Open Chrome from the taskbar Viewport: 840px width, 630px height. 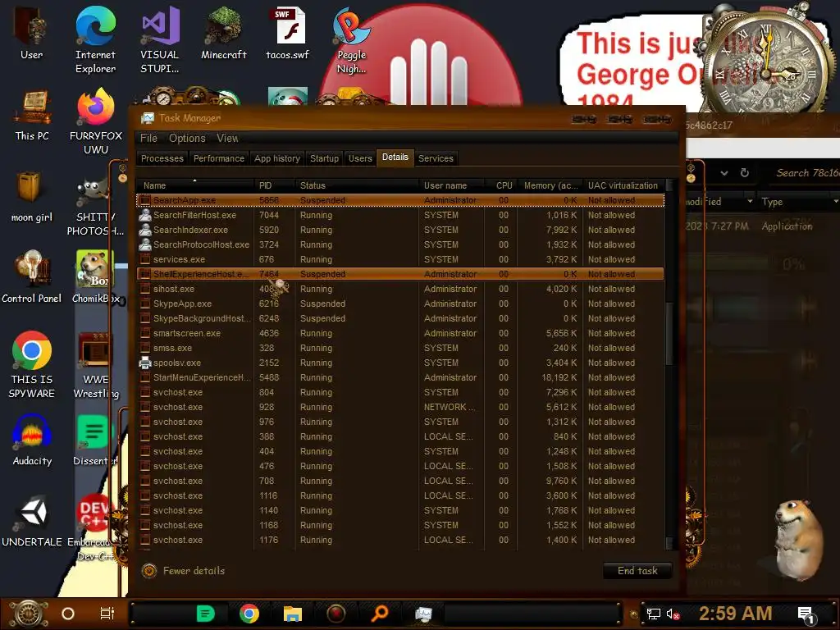click(249, 614)
